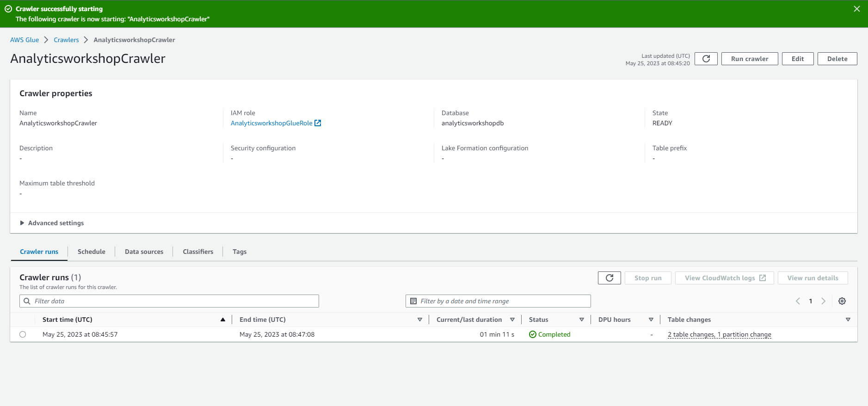Open crawler runs table preferences gear
868x406 pixels.
(x=842, y=301)
